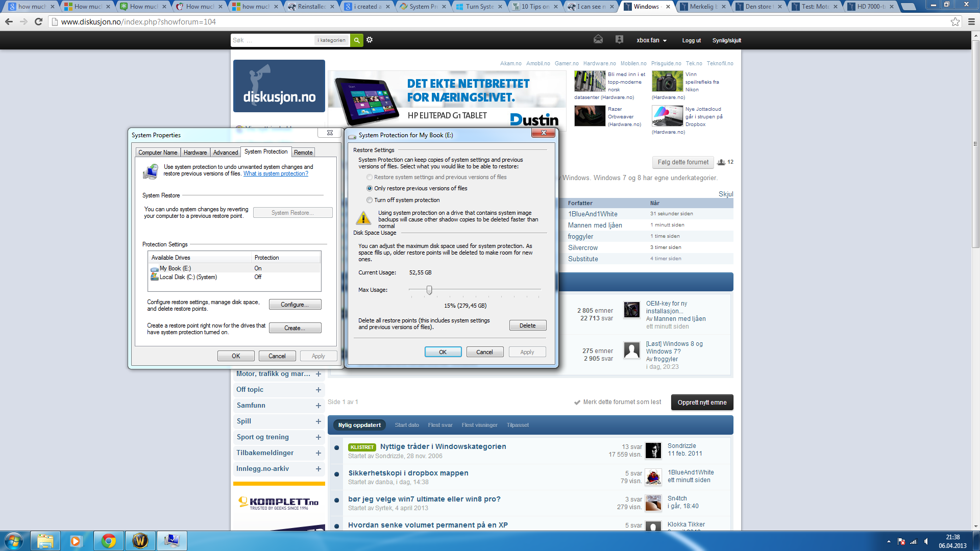
Task: Open Sondrizzle avatar thumbnail
Action: pyautogui.click(x=653, y=450)
